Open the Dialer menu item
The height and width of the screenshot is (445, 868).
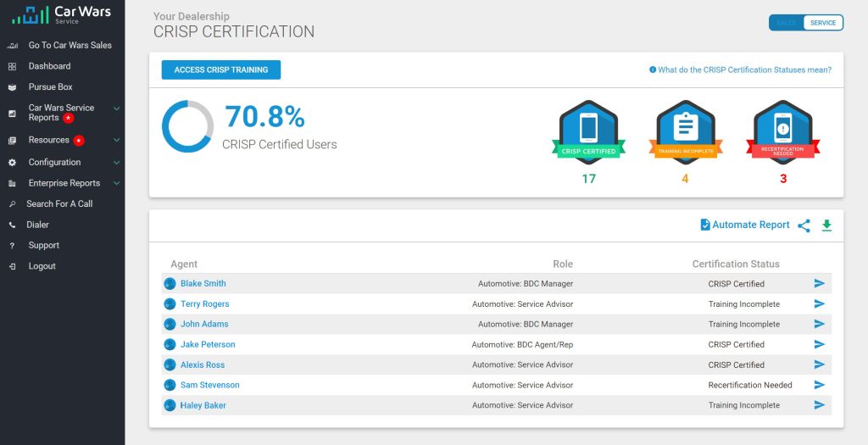click(x=37, y=225)
